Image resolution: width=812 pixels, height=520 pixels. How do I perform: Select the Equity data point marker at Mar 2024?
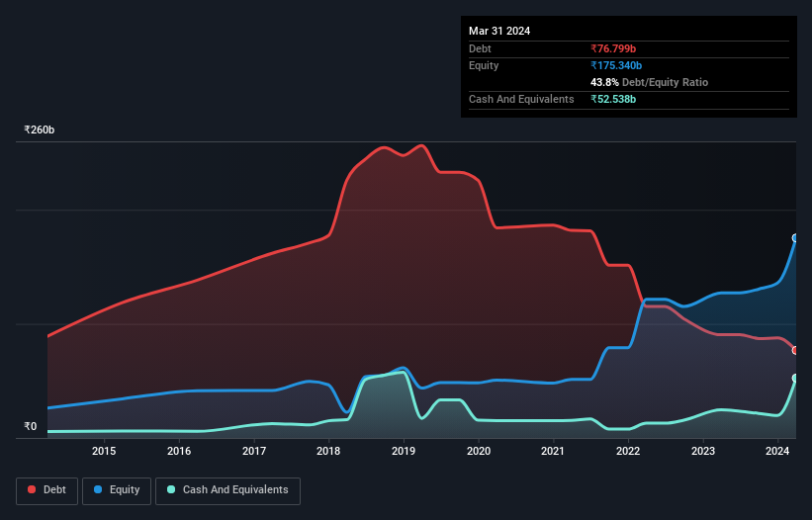click(x=795, y=238)
